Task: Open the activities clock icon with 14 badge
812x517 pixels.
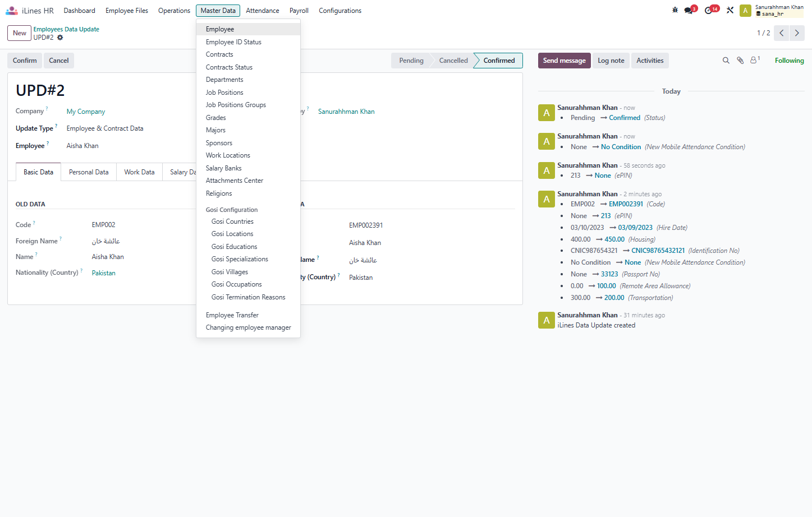Action: (711, 10)
